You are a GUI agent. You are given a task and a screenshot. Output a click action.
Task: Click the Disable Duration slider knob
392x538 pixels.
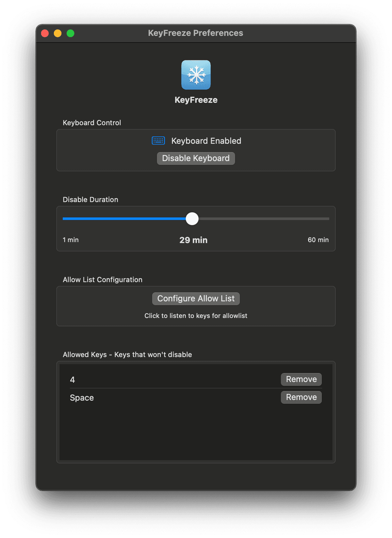pos(192,219)
